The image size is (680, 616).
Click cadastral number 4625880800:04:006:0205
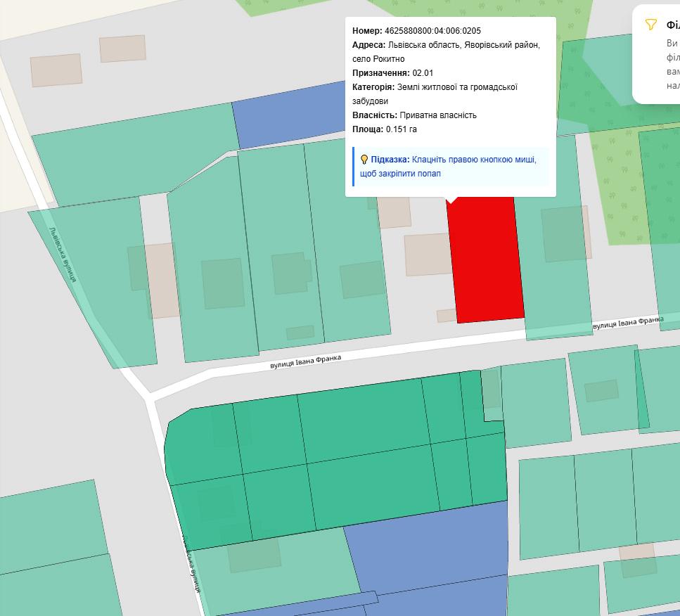tap(432, 31)
